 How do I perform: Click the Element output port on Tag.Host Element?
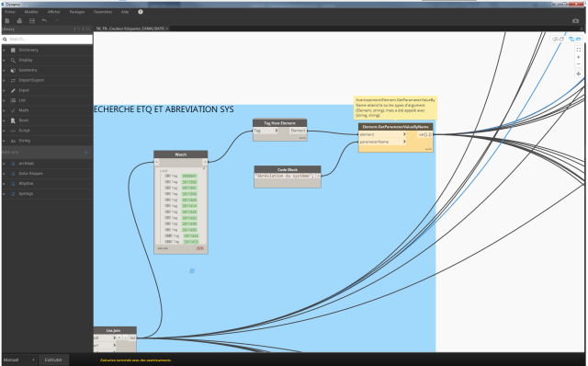(298, 131)
